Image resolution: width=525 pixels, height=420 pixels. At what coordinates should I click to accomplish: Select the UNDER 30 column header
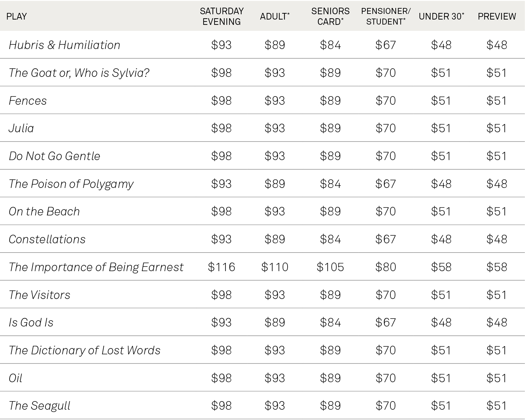(441, 16)
